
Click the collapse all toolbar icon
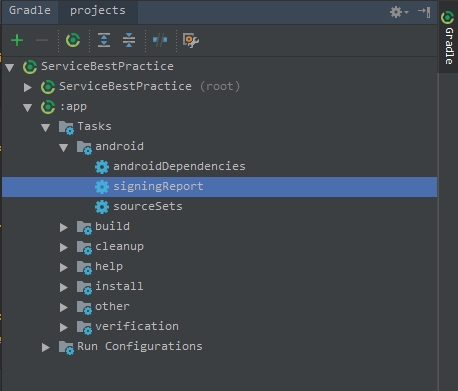[x=129, y=40]
